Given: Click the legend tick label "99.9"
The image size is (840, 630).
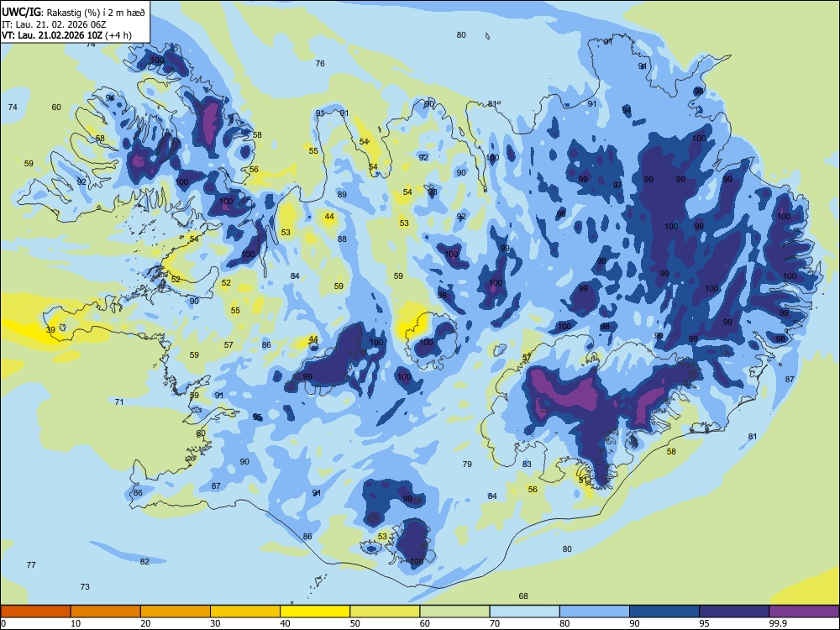Looking at the screenshot, I should pos(778,623).
